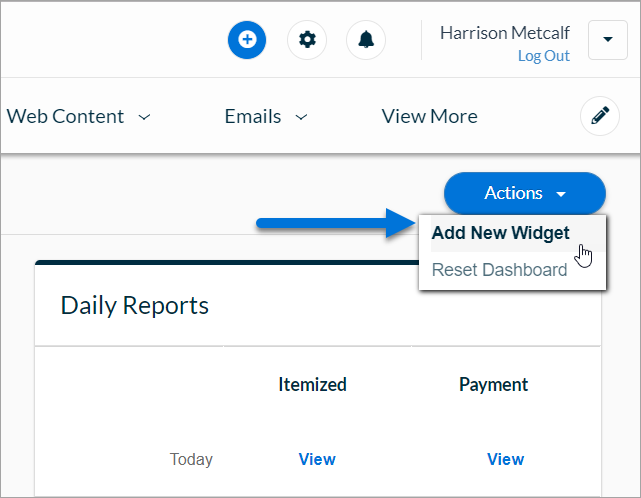
Task: Open the notifications bell icon
Action: 366,40
